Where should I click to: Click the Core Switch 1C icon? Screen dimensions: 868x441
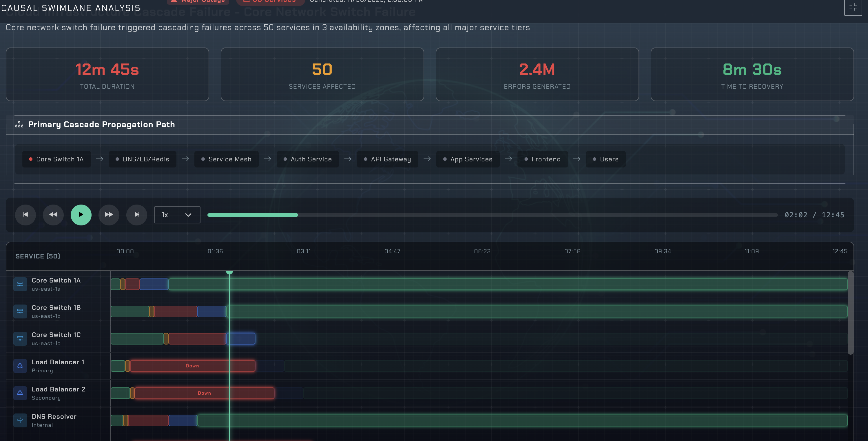(20, 339)
